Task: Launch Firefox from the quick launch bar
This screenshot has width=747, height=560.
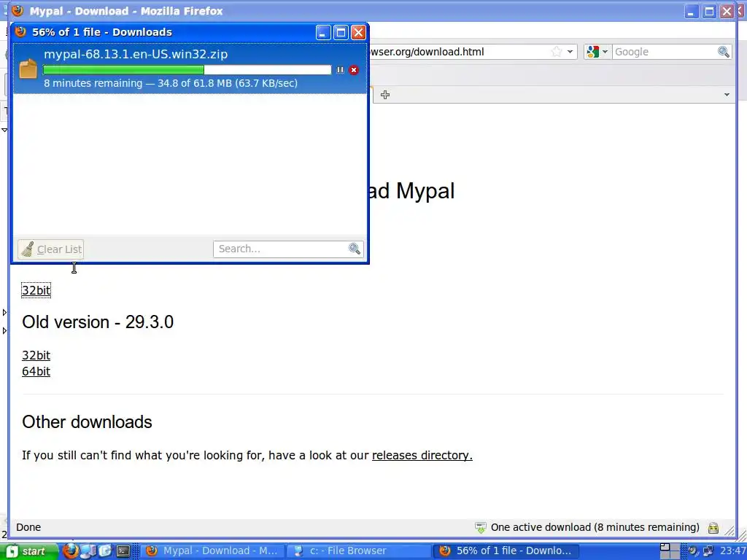Action: [71, 551]
